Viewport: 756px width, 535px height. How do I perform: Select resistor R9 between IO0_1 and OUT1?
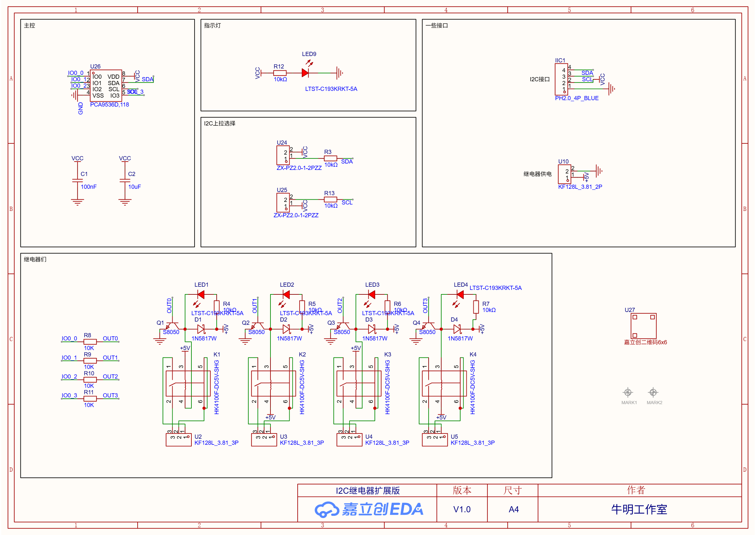(x=90, y=361)
